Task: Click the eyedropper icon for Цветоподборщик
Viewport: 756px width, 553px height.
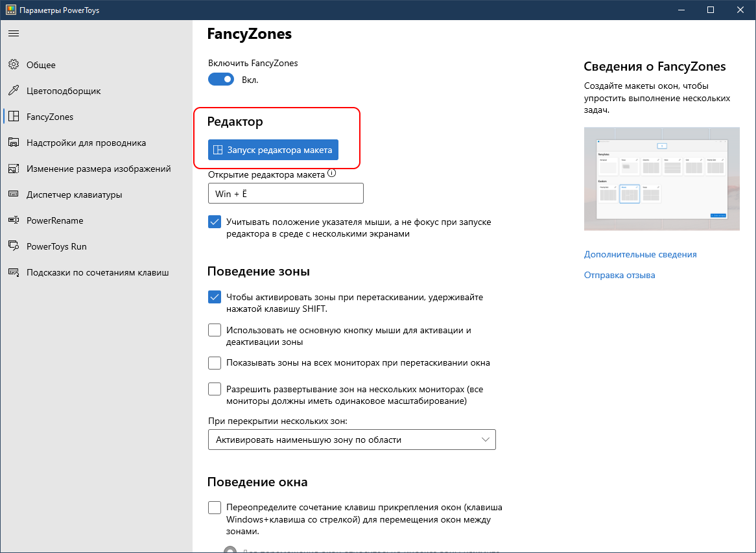Action: tap(14, 91)
